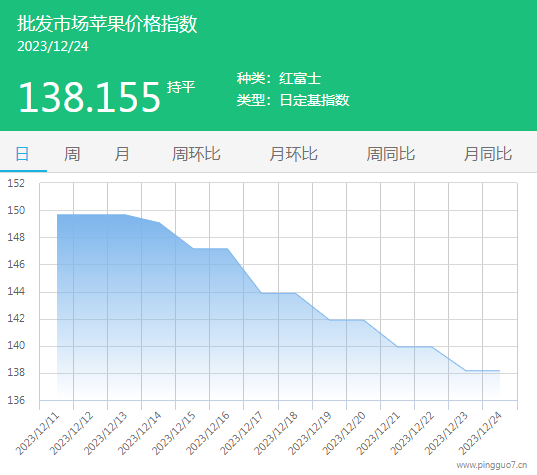537x475 pixels.
Task: Show the 周环比 comparison tab
Action: [196, 154]
